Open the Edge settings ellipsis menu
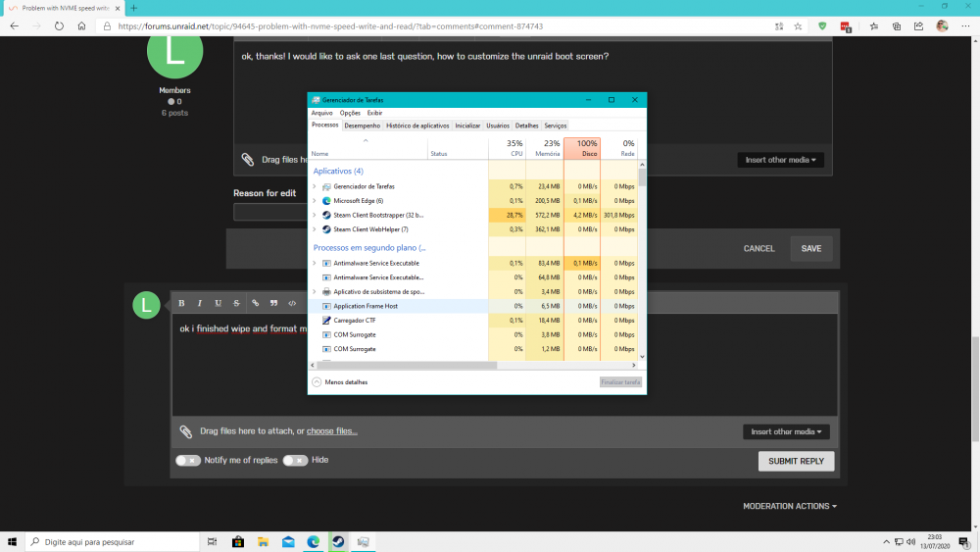 pyautogui.click(x=965, y=26)
